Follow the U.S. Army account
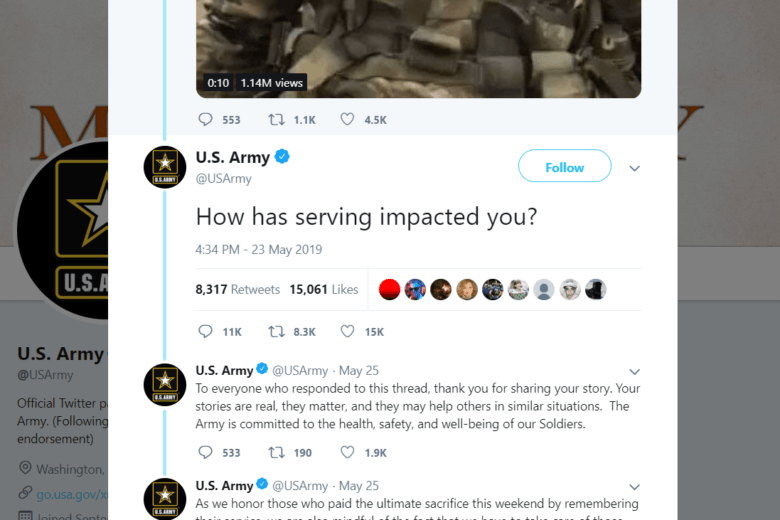Screen dimensions: 780x520 pos(564,167)
